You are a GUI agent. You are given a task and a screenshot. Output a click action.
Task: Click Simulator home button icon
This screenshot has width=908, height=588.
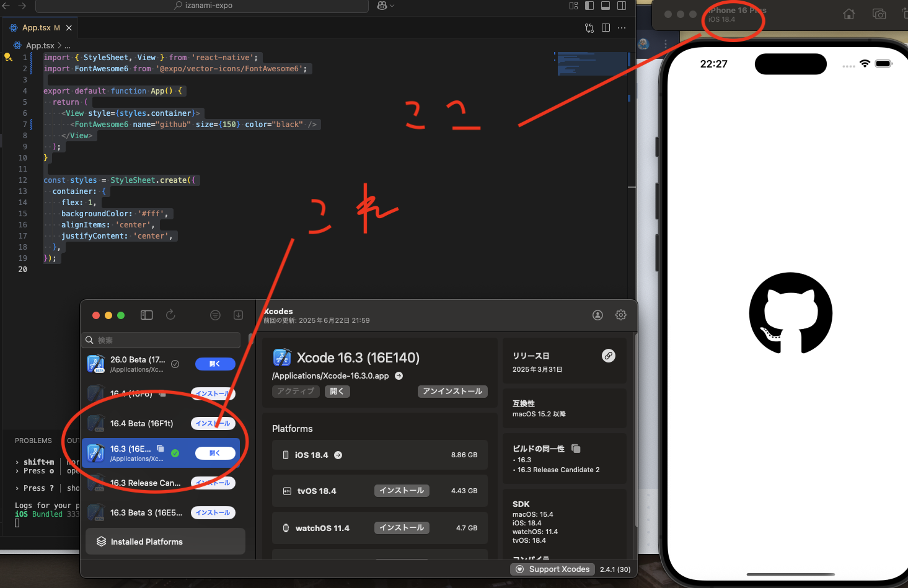click(849, 14)
